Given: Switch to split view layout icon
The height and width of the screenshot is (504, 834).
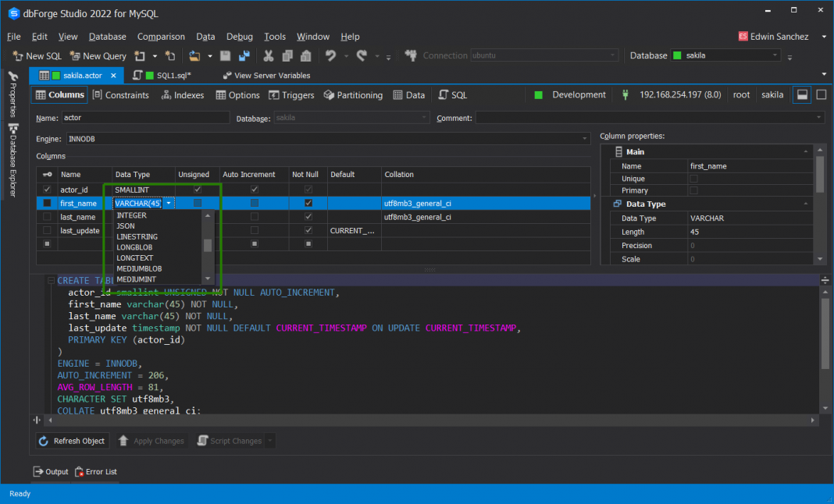Looking at the screenshot, I should coord(801,94).
